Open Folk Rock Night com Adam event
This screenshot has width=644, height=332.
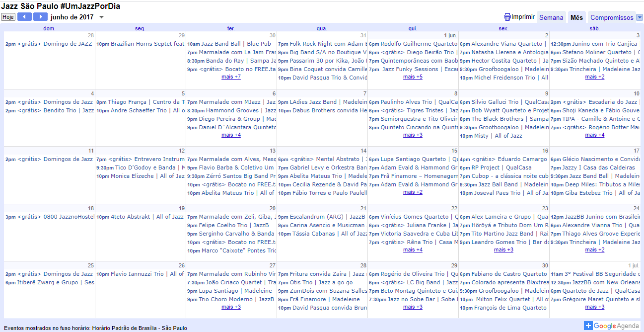[322, 44]
